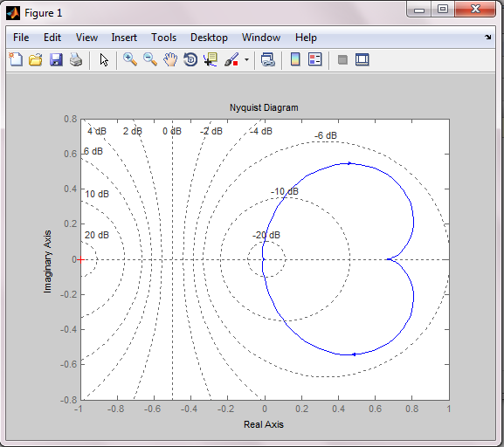
Task: Insert legend using toolbar icon
Action: point(315,59)
